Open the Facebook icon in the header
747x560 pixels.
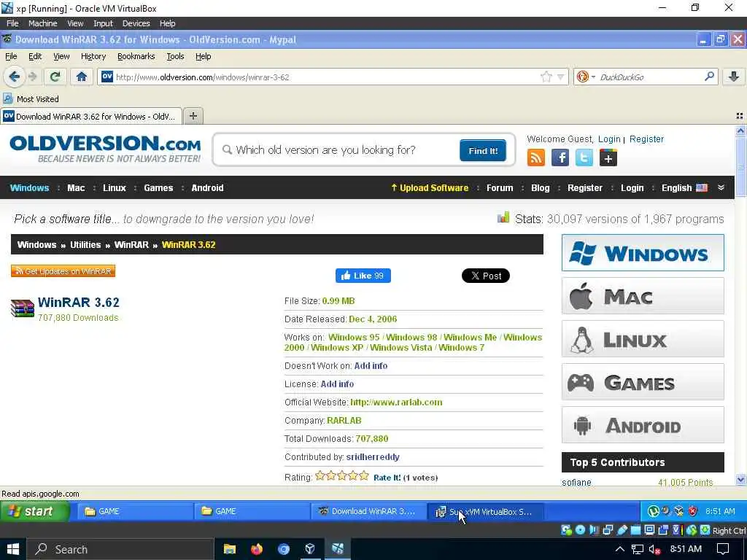click(x=560, y=157)
